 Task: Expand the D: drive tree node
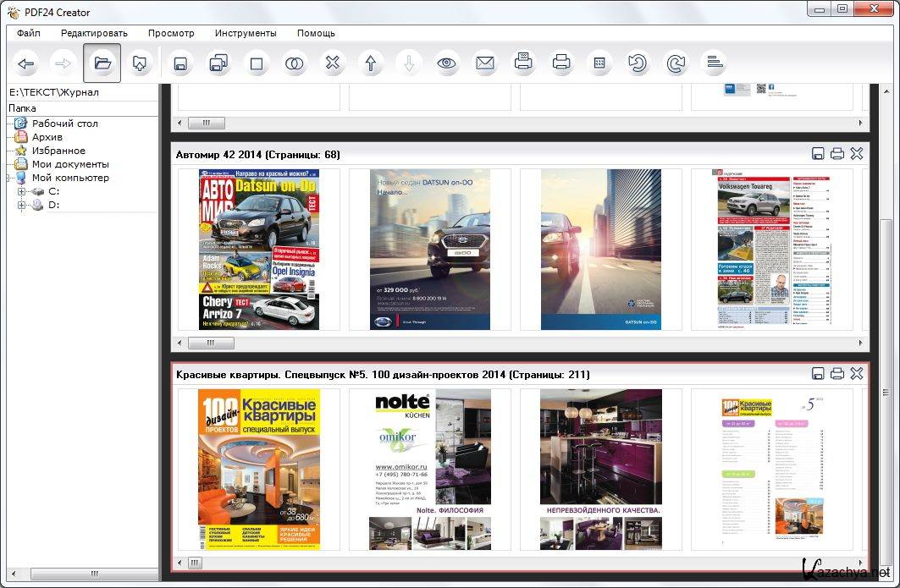tap(21, 206)
